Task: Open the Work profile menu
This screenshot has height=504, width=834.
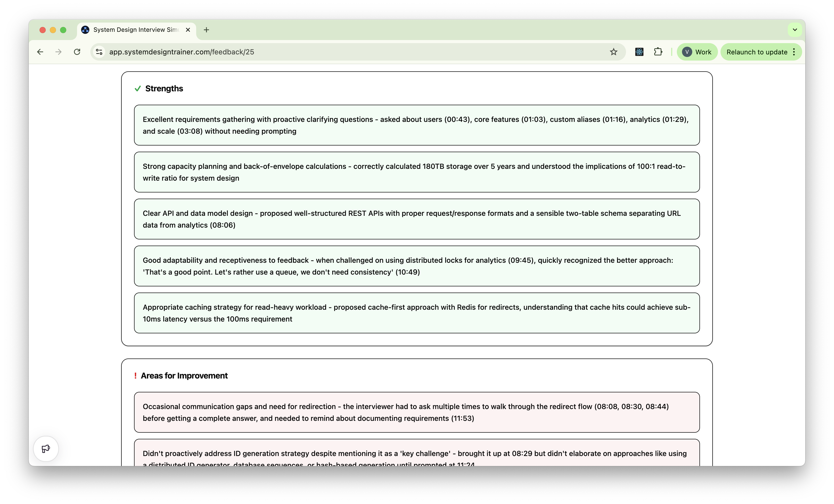Action: 697,52
